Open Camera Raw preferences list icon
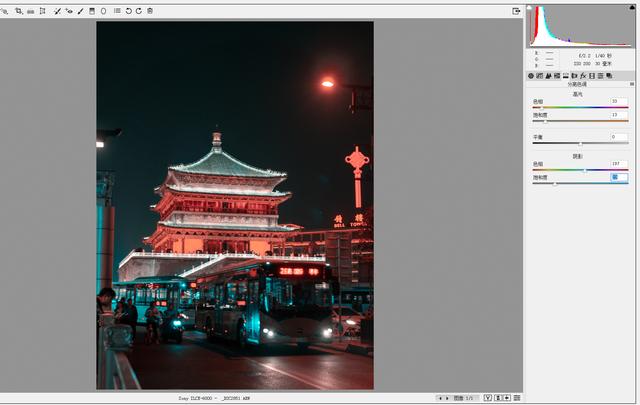 click(x=117, y=11)
